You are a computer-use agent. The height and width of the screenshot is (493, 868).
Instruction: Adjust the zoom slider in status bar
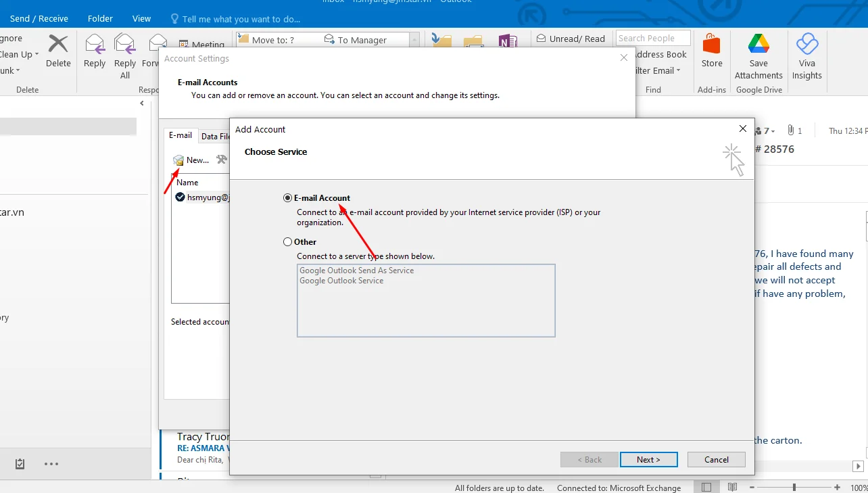click(x=794, y=488)
